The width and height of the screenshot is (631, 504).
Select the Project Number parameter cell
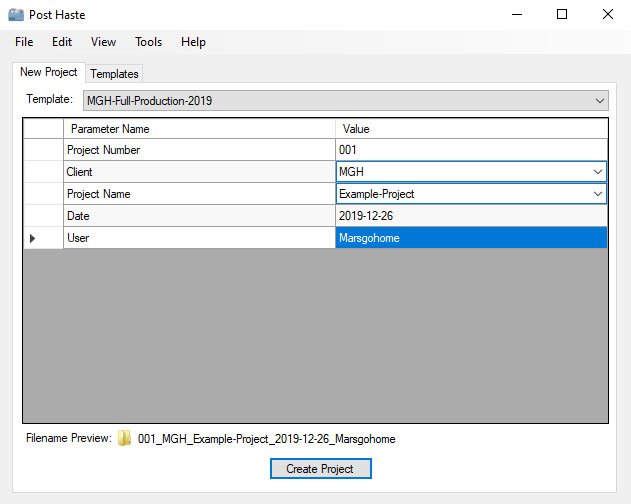tap(199, 150)
